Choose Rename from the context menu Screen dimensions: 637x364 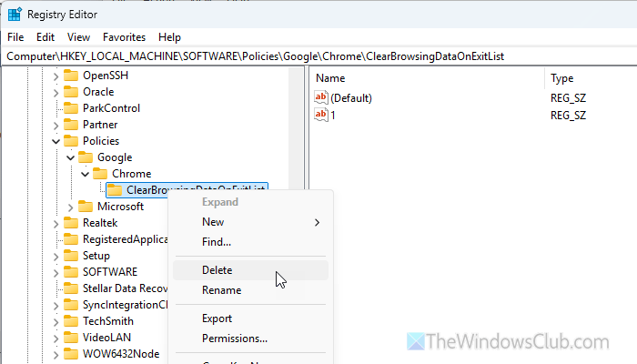[250, 290]
